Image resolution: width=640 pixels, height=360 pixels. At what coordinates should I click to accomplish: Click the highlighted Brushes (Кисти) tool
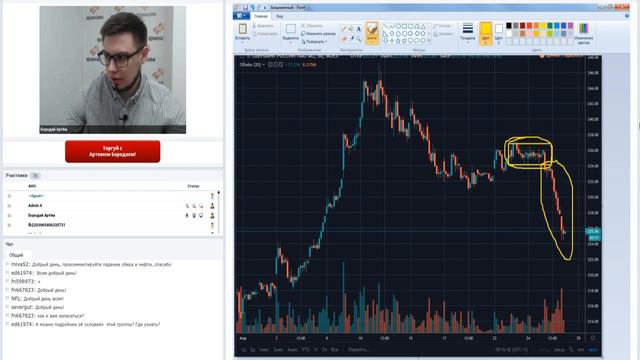tap(372, 33)
